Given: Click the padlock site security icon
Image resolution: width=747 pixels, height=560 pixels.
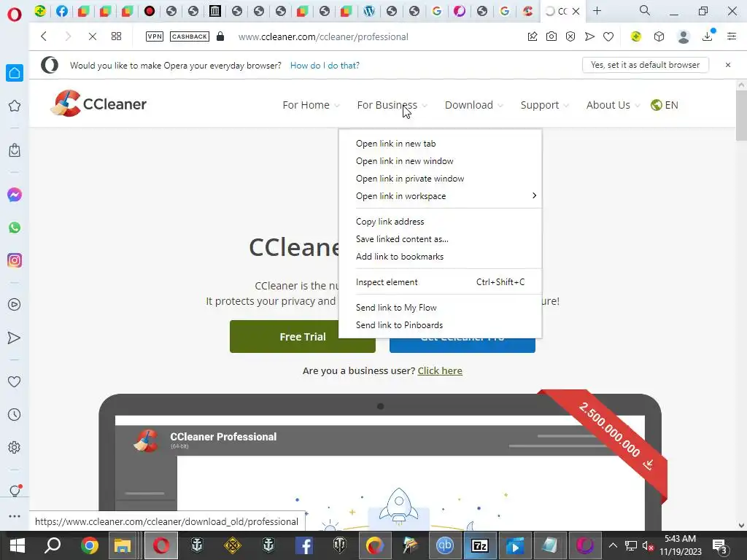Looking at the screenshot, I should (x=220, y=36).
